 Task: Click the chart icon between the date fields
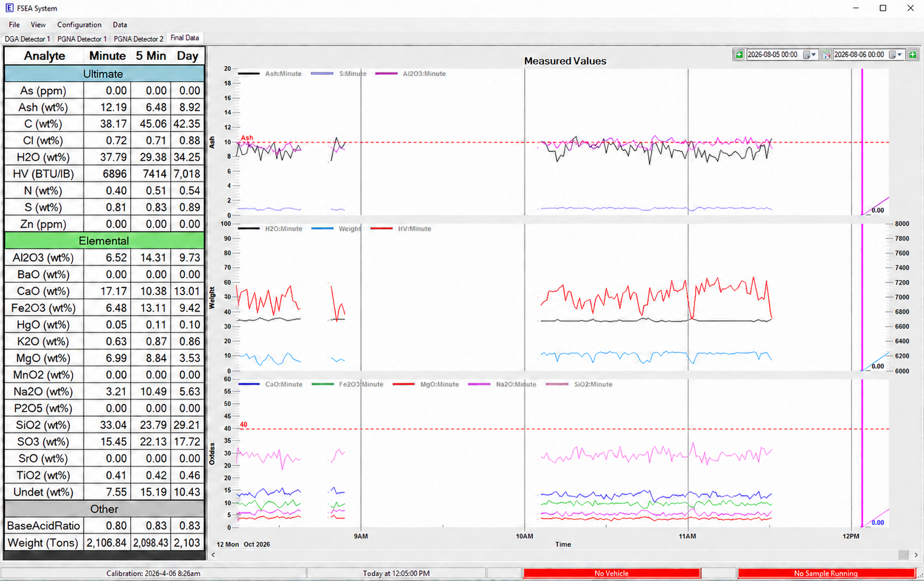click(x=826, y=54)
